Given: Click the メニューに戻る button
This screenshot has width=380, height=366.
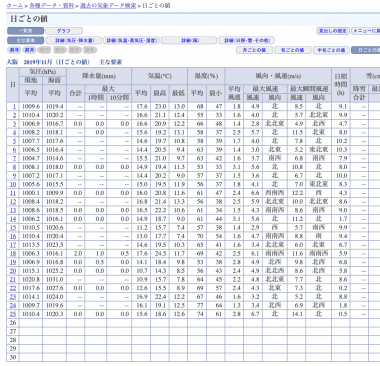Looking at the screenshot, I should (x=366, y=31).
